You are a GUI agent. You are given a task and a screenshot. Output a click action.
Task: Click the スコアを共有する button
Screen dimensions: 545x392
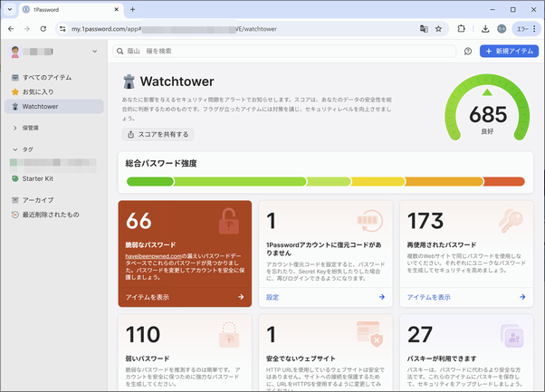[158, 134]
